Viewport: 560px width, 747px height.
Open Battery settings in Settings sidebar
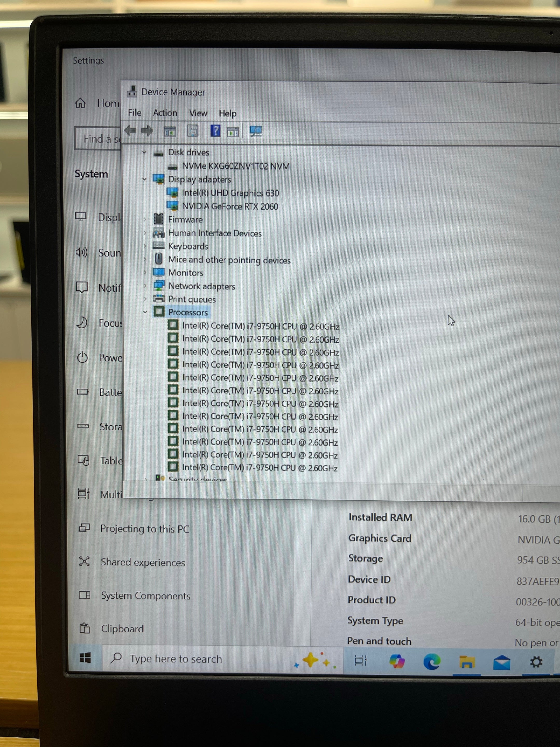coord(100,392)
